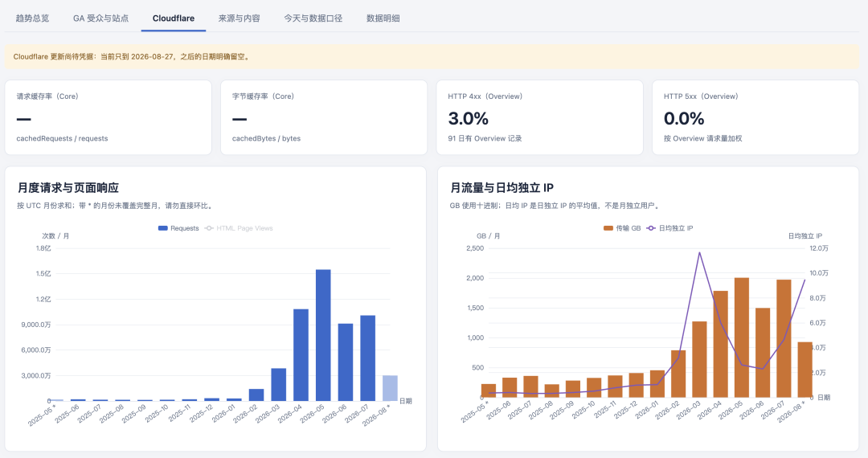This screenshot has width=868, height=458.
Task: Click the 2026-08 * label under traffic chart
Action: click(x=791, y=411)
